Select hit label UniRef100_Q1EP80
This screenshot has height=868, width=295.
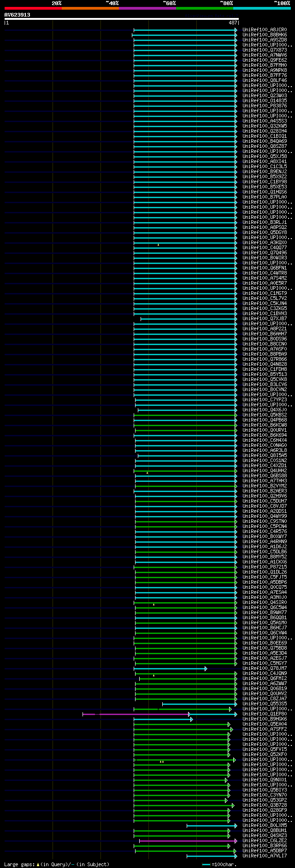265,714
